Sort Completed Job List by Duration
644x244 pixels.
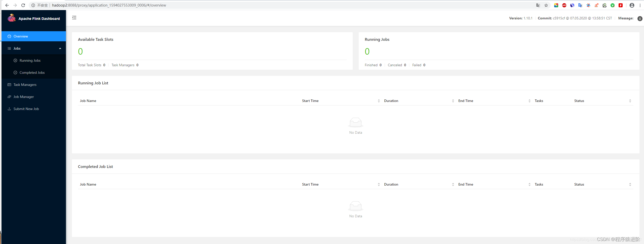tap(453, 184)
